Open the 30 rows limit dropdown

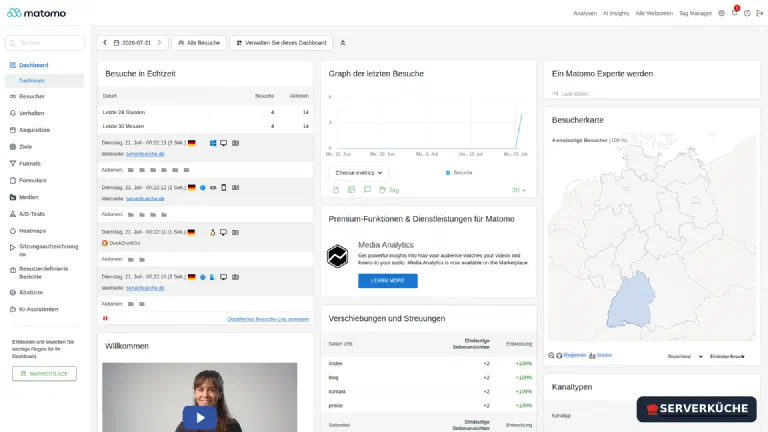point(519,190)
